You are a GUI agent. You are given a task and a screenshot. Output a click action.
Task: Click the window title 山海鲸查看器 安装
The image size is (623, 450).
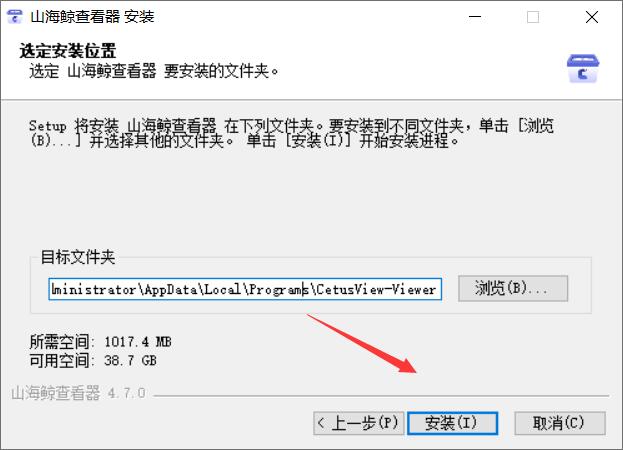click(92, 17)
